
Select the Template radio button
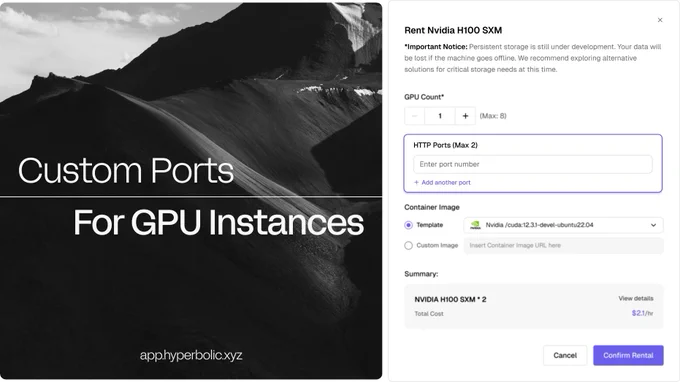[x=409, y=225]
